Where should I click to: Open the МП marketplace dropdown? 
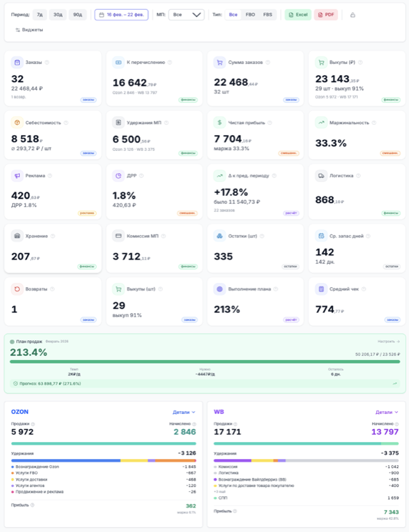point(186,14)
